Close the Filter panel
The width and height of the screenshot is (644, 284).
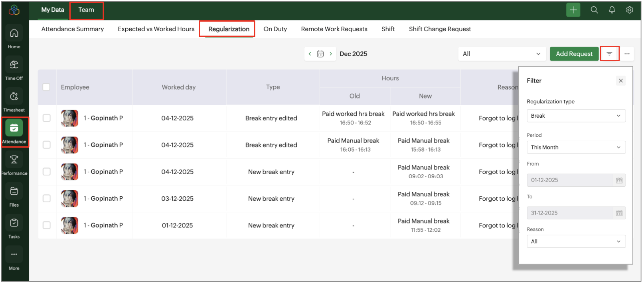click(x=620, y=81)
